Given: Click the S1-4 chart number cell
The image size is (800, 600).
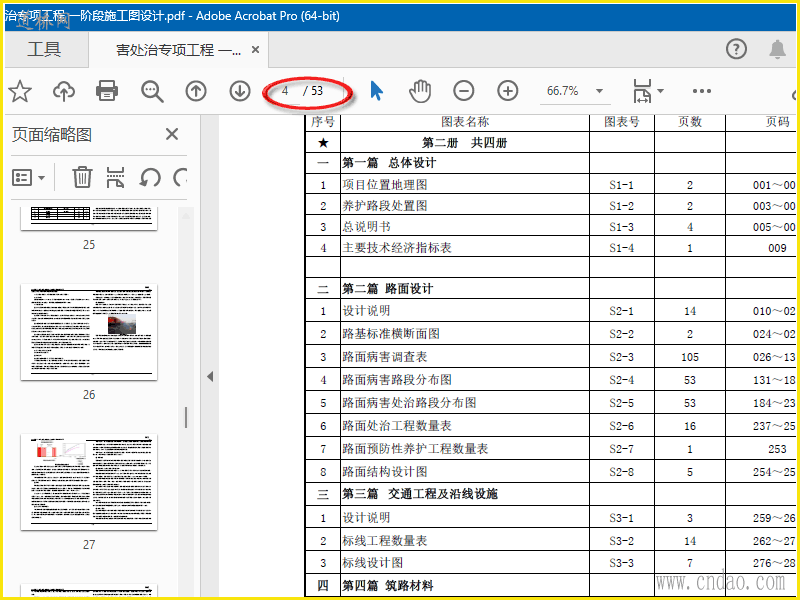Looking at the screenshot, I should pos(621,248).
